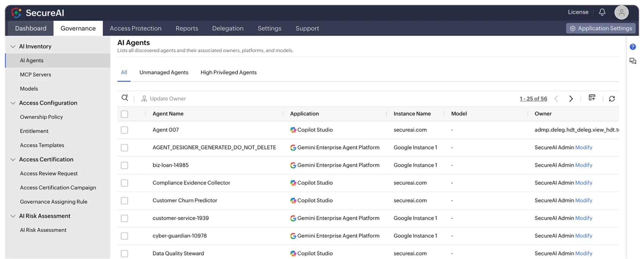Click the customer-service-1939 agent name
644x259 pixels.
(x=181, y=218)
